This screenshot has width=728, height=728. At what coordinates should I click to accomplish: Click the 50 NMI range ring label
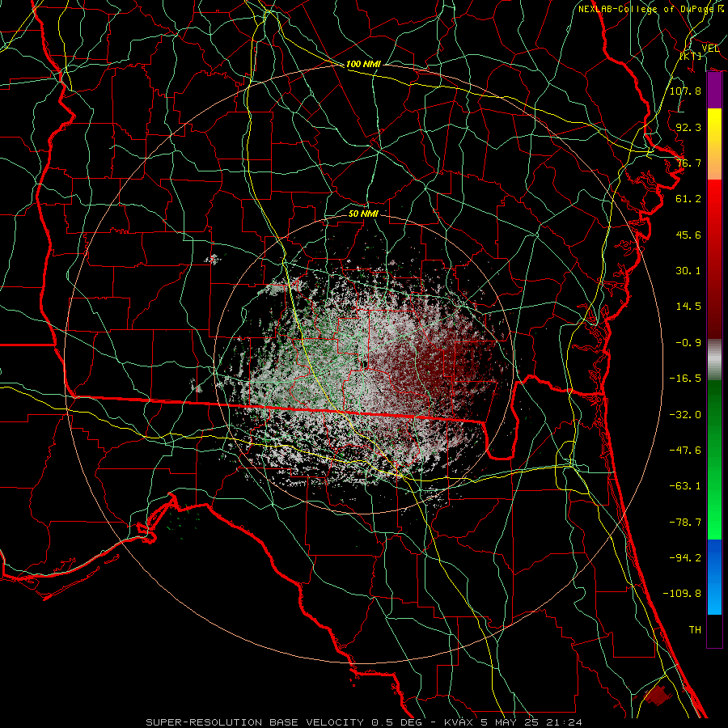363,214
